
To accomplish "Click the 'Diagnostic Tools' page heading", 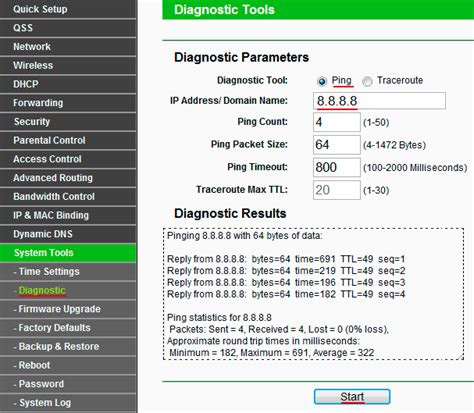I will pyautogui.click(x=224, y=10).
